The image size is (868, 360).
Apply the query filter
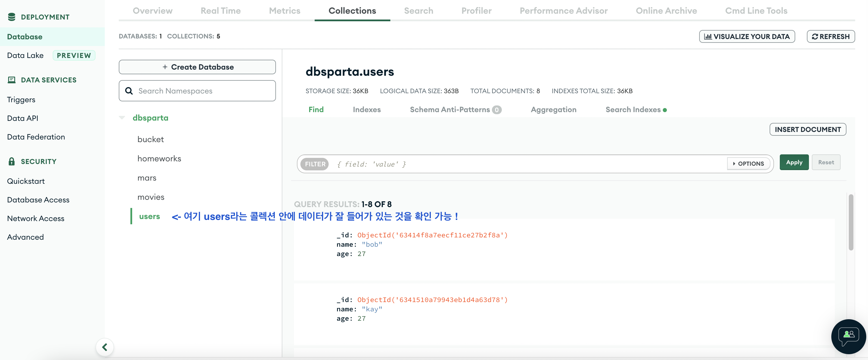794,163
